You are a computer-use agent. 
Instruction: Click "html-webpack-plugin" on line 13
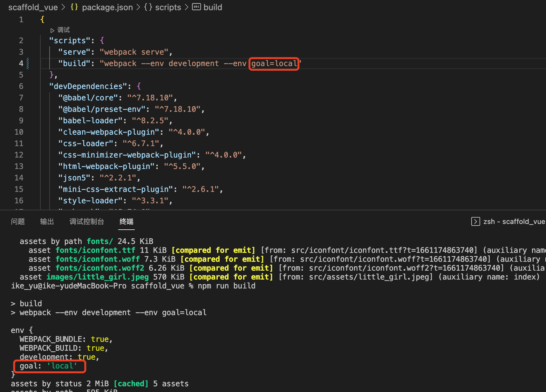pyautogui.click(x=107, y=166)
